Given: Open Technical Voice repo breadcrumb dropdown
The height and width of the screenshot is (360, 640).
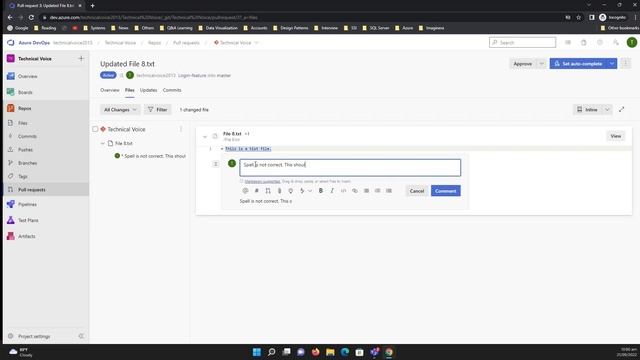Looking at the screenshot, I should click(256, 42).
